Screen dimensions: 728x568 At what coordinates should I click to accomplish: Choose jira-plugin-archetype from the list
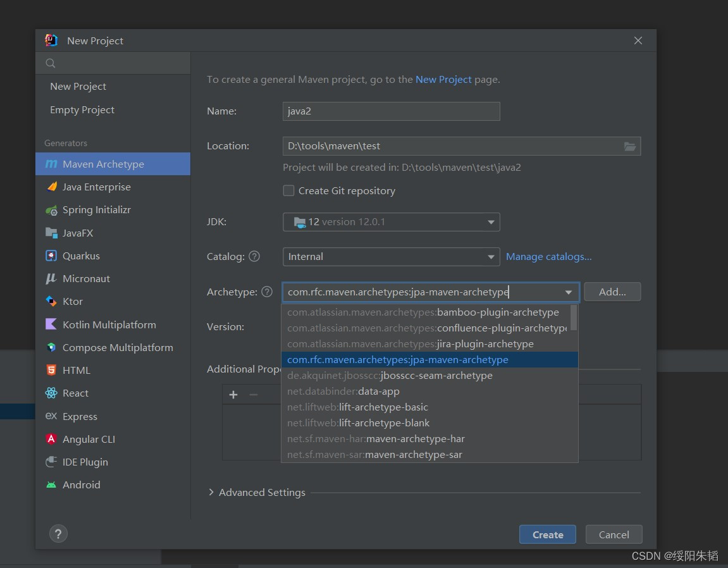point(429,343)
